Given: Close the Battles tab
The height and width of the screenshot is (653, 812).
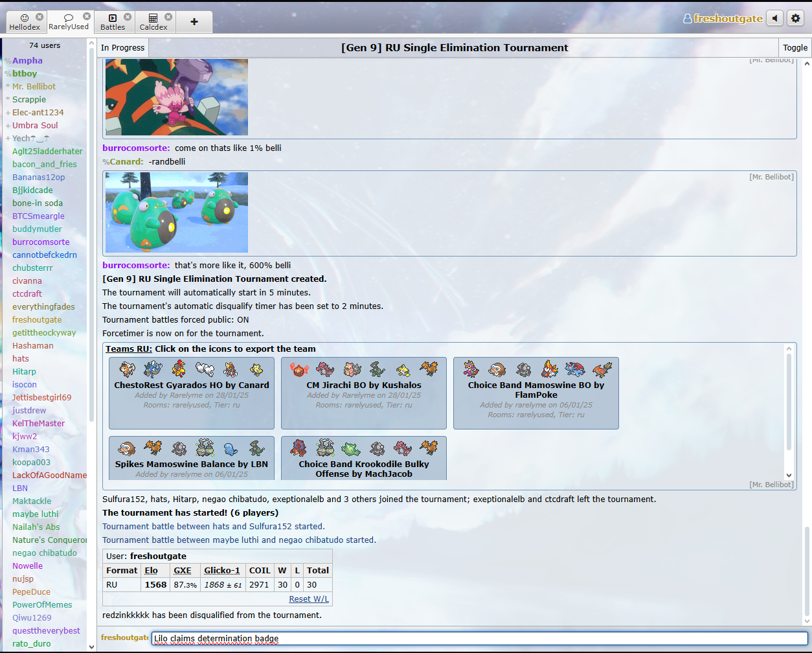Looking at the screenshot, I should 128,17.
